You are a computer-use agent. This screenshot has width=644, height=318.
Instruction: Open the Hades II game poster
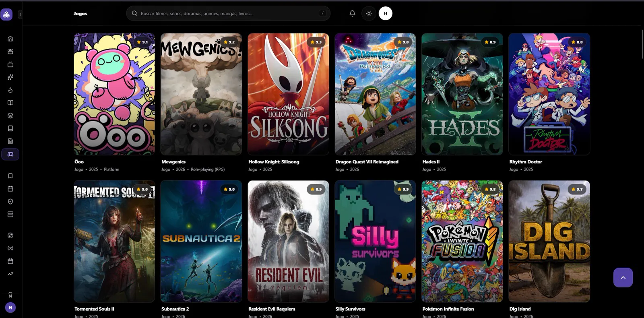(x=462, y=94)
